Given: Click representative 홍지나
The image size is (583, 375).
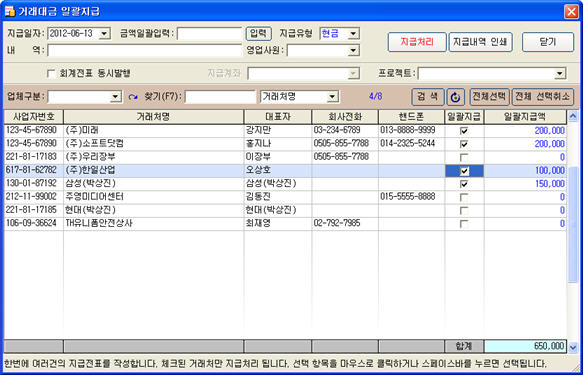Looking at the screenshot, I should coord(258,144).
